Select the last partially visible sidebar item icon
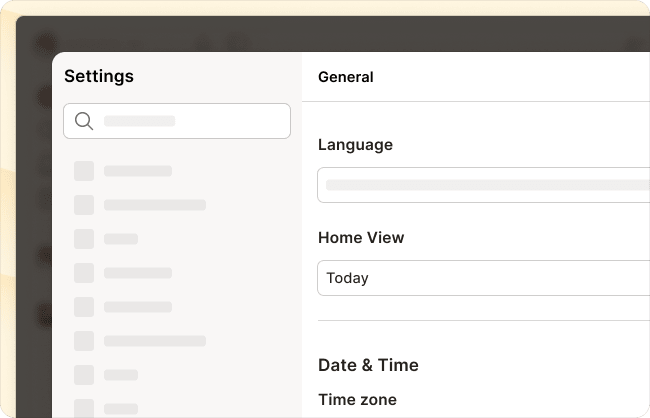 tap(84, 408)
